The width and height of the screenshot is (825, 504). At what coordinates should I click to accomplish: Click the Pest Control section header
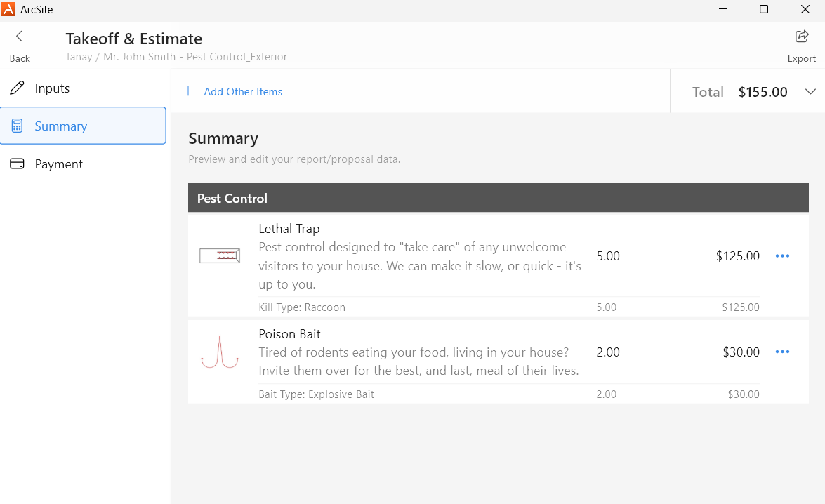click(499, 198)
